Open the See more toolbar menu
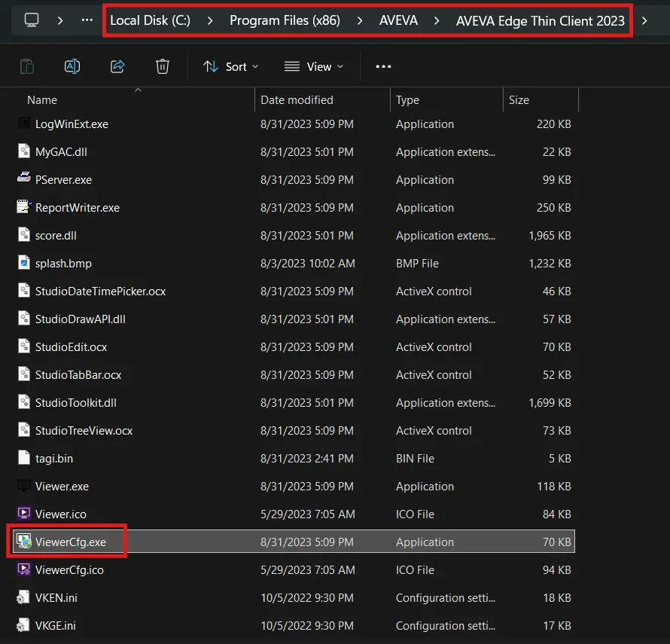670x644 pixels. click(x=383, y=66)
